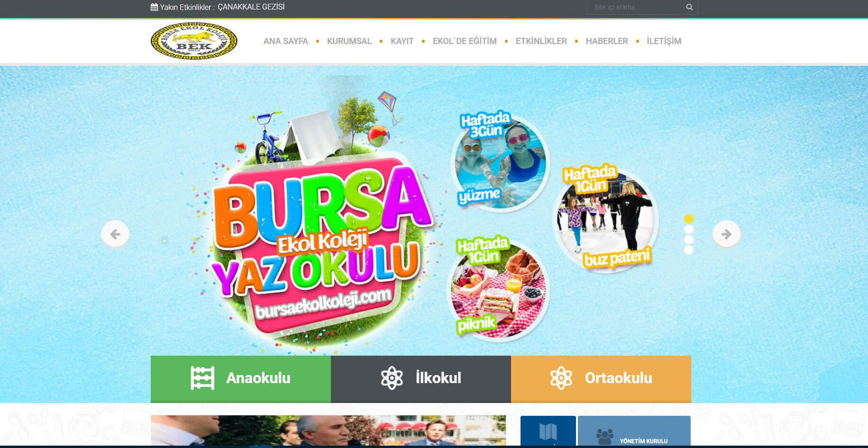Select the second slide indicator dot
The width and height of the screenshot is (868, 448).
(x=689, y=229)
